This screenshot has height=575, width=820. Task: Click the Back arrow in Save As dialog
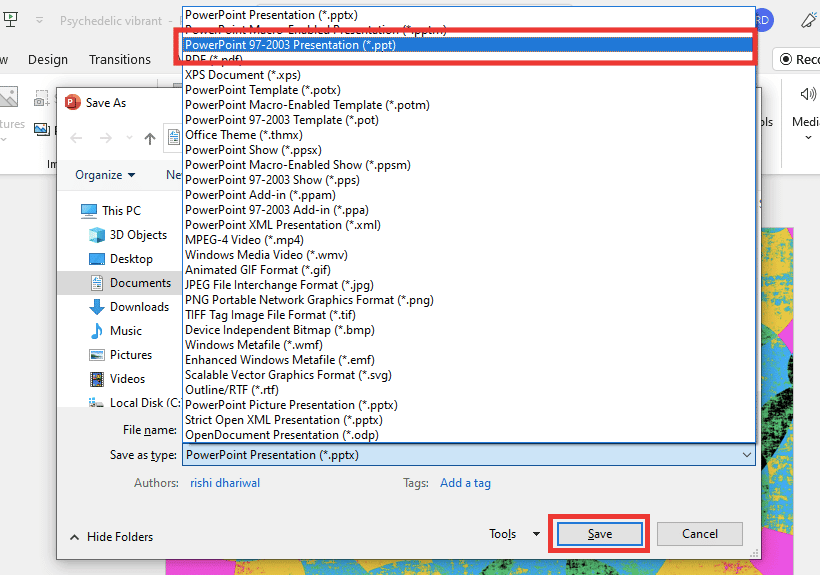[x=76, y=138]
